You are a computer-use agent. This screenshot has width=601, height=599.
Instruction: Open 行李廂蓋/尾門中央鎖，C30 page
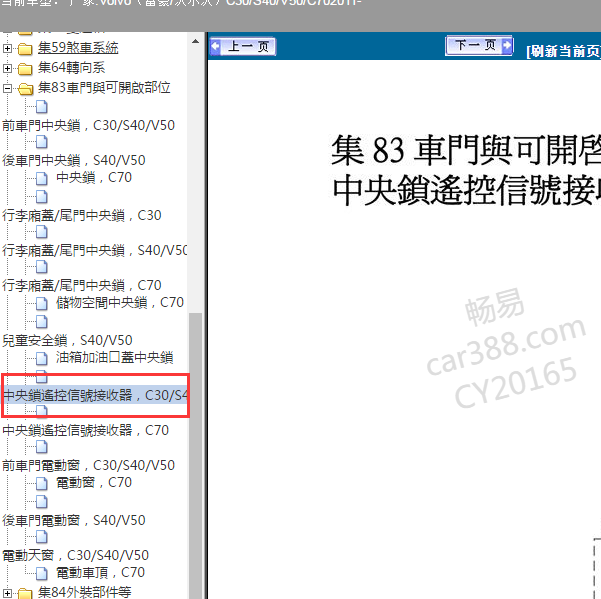pos(82,215)
